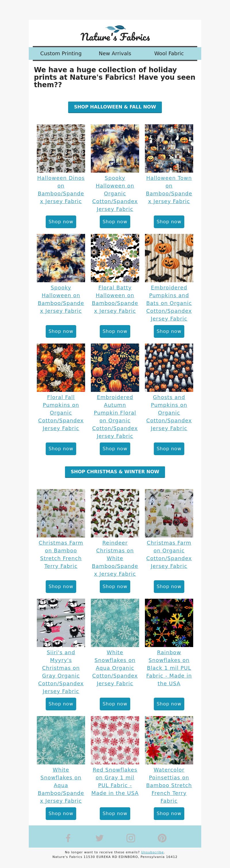Follow Halloween Town on Bamboo/Spandex link

(x=169, y=189)
